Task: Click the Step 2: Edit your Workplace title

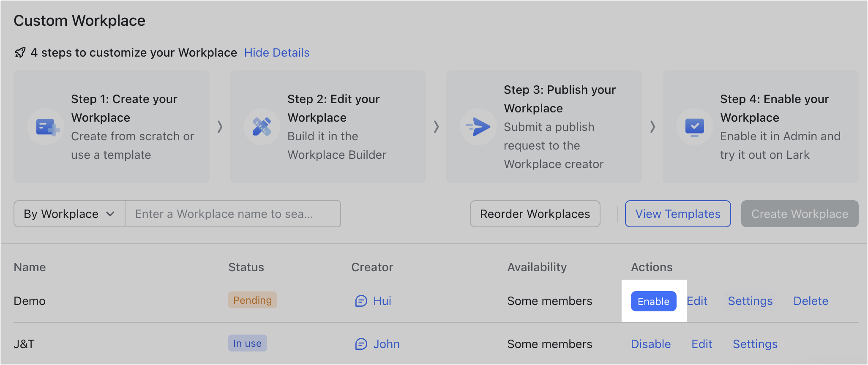Action: (x=333, y=108)
